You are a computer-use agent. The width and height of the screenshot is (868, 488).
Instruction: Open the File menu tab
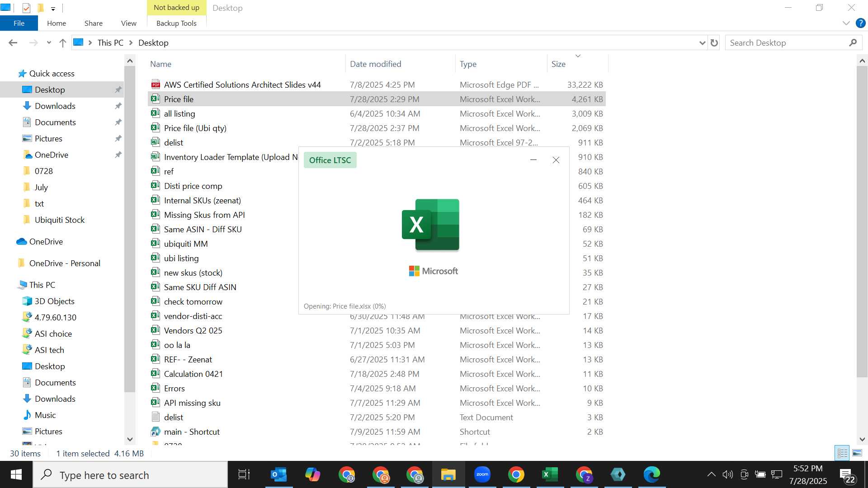click(19, 23)
